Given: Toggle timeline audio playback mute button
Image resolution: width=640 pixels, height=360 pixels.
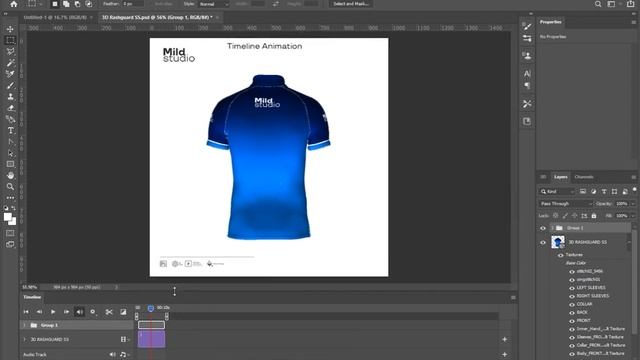Looking at the screenshot, I should (80, 312).
